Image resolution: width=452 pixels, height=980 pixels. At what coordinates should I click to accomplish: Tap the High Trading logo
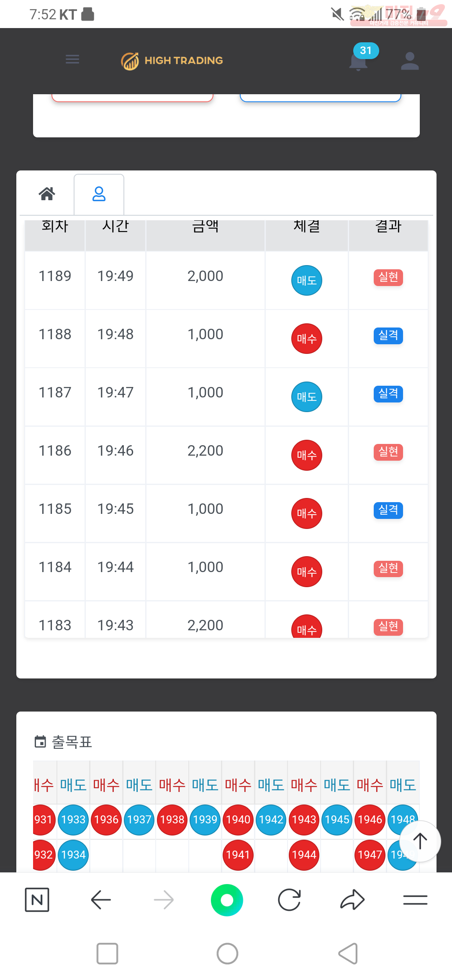(172, 61)
